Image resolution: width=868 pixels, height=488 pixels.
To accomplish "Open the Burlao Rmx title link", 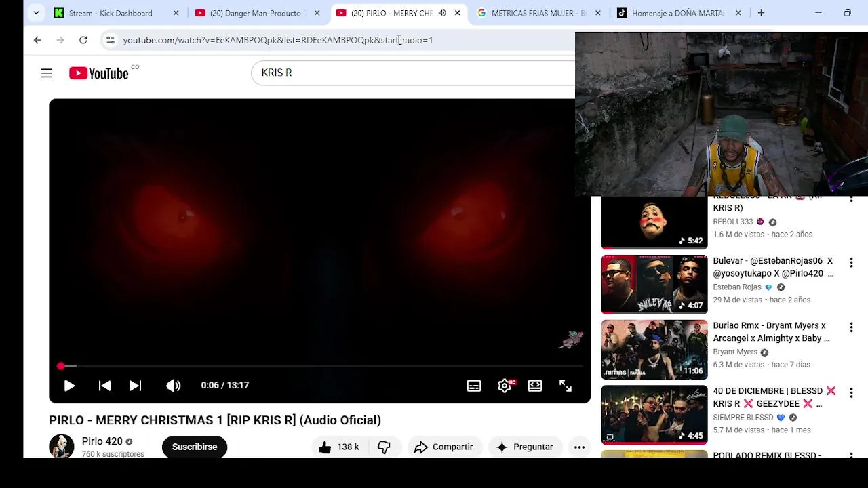I will click(x=772, y=332).
